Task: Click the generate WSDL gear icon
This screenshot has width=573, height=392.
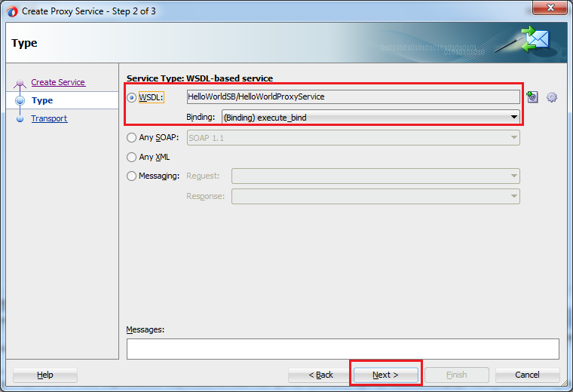Action: pyautogui.click(x=552, y=97)
